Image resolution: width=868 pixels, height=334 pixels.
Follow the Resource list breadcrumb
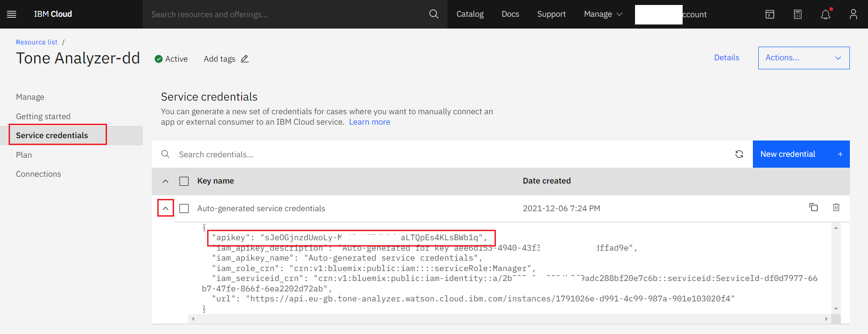point(37,42)
